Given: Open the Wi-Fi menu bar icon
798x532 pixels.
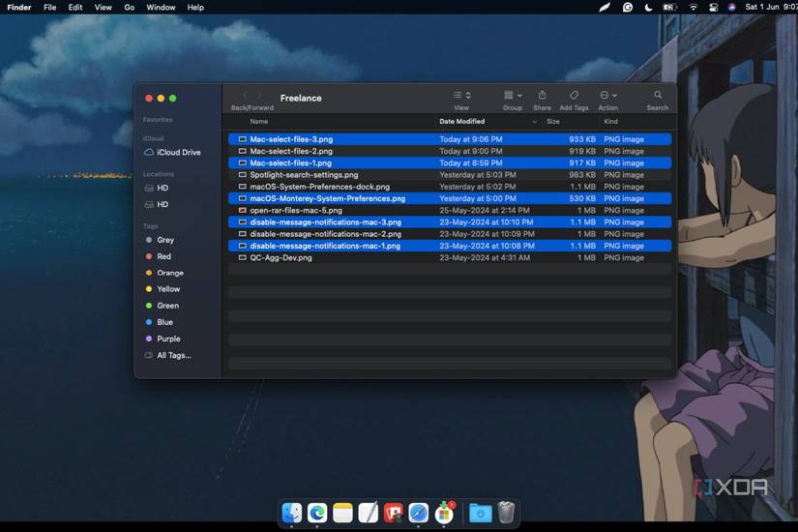Looking at the screenshot, I should coord(693,7).
